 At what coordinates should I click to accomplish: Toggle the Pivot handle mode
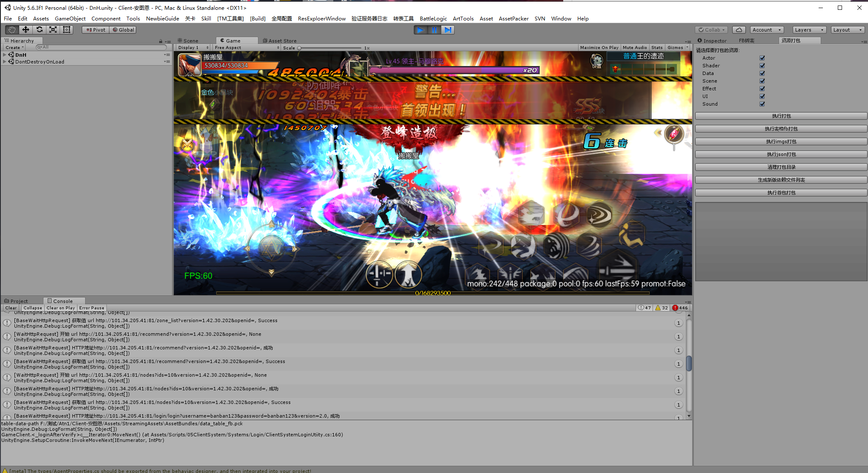96,30
